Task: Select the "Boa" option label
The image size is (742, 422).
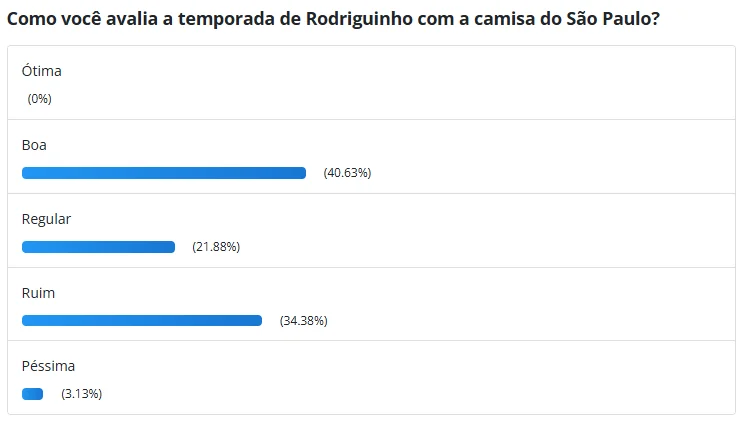Action: pos(34,145)
